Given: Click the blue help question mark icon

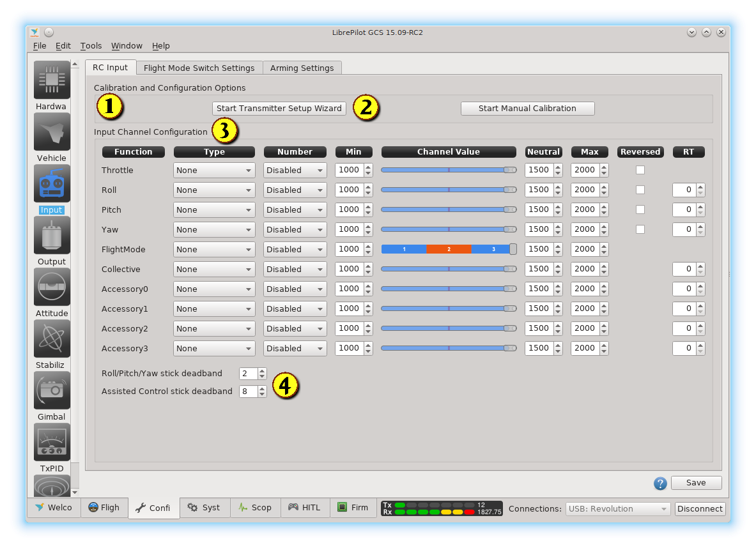Looking at the screenshot, I should click(x=660, y=483).
